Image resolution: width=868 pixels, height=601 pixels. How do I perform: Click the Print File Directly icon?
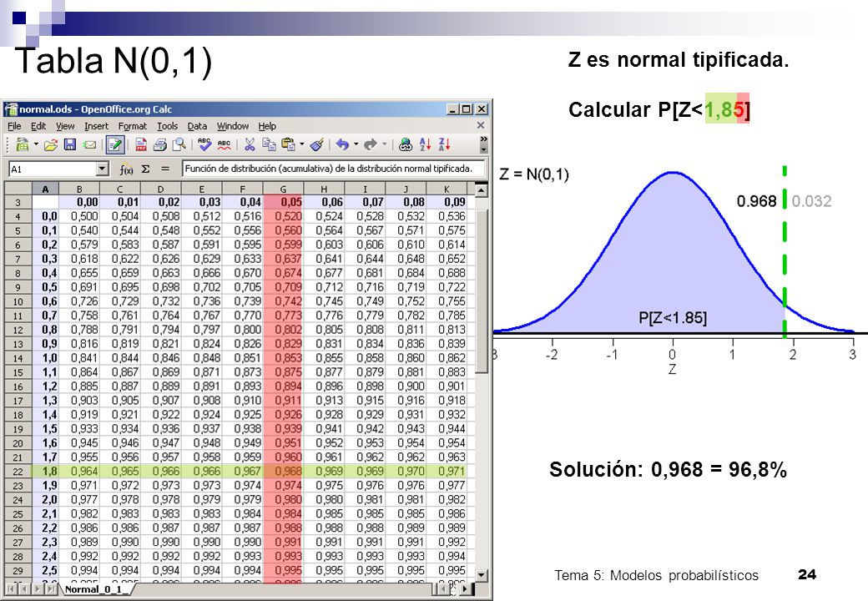160,145
